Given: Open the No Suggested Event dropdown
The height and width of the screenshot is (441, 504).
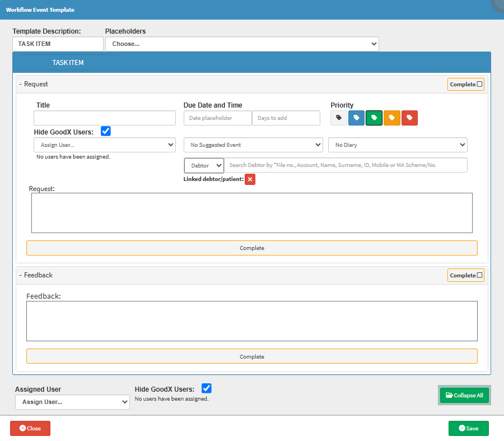Looking at the screenshot, I should (x=253, y=145).
